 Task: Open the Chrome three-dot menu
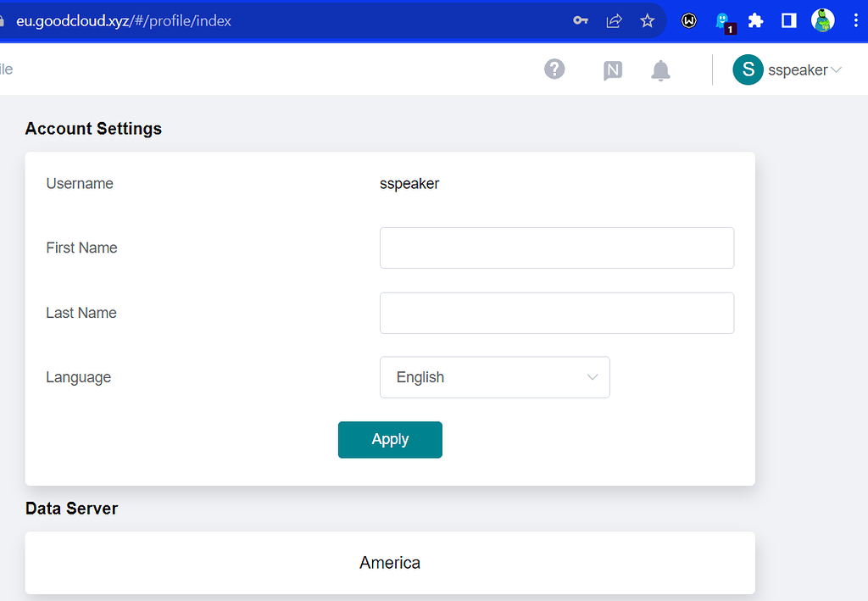point(856,21)
